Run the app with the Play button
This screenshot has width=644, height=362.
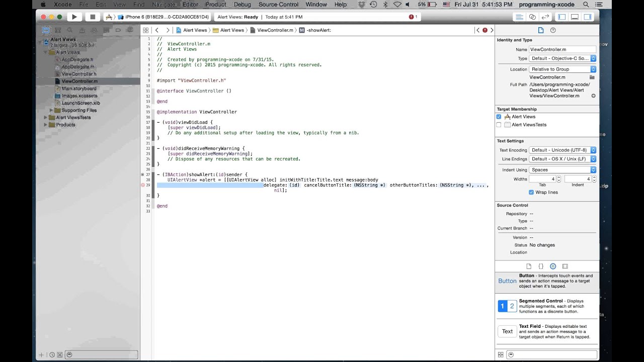[74, 17]
